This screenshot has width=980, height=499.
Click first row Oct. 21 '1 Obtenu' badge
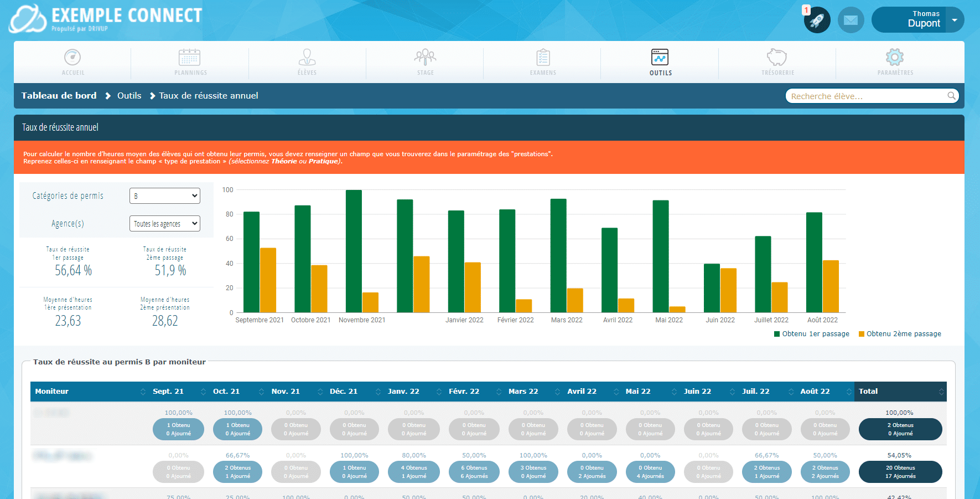[238, 429]
